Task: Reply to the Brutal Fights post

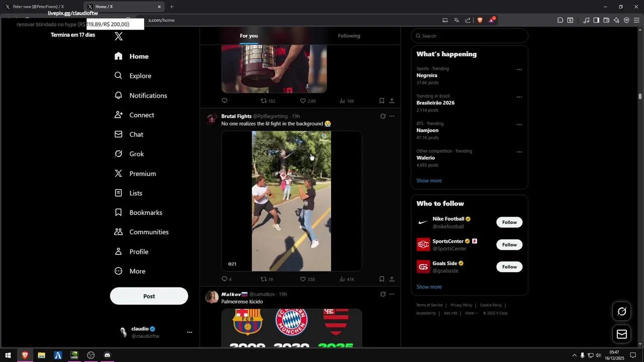Action: 224,279
